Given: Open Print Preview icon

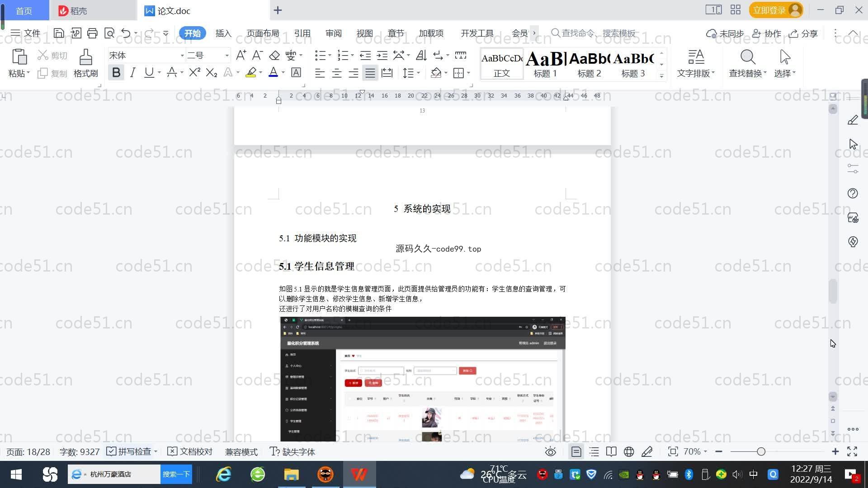Looking at the screenshot, I should coord(109,33).
